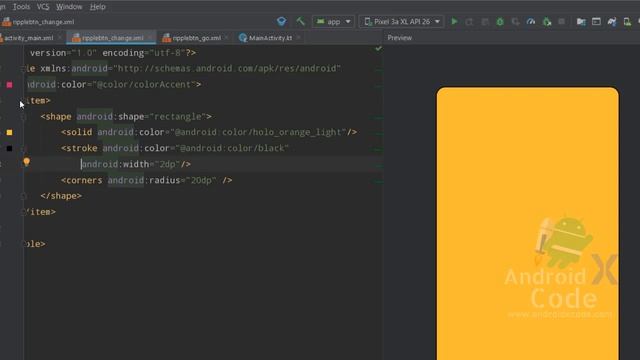
Task: Click the Apply Changes and Restart icon
Action: point(469,22)
